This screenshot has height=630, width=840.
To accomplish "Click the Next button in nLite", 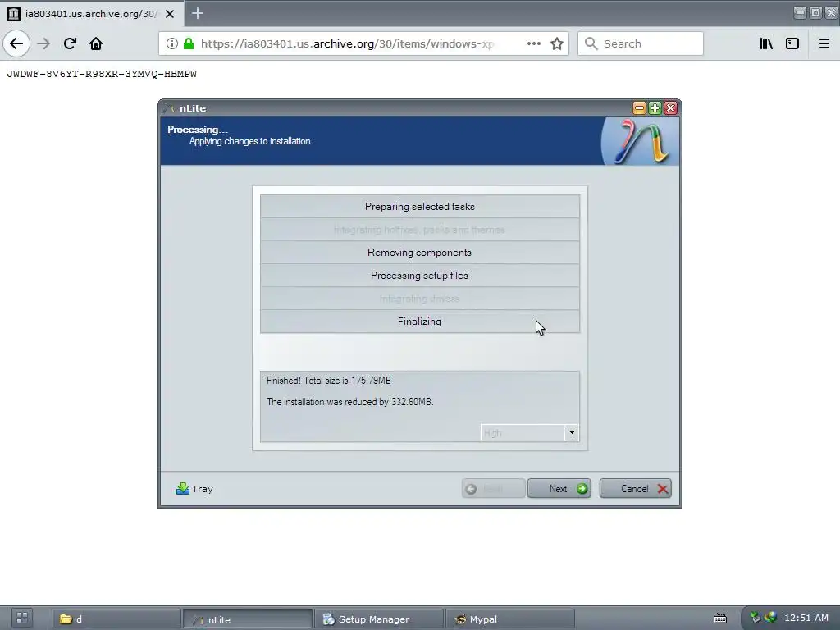I will pyautogui.click(x=559, y=489).
